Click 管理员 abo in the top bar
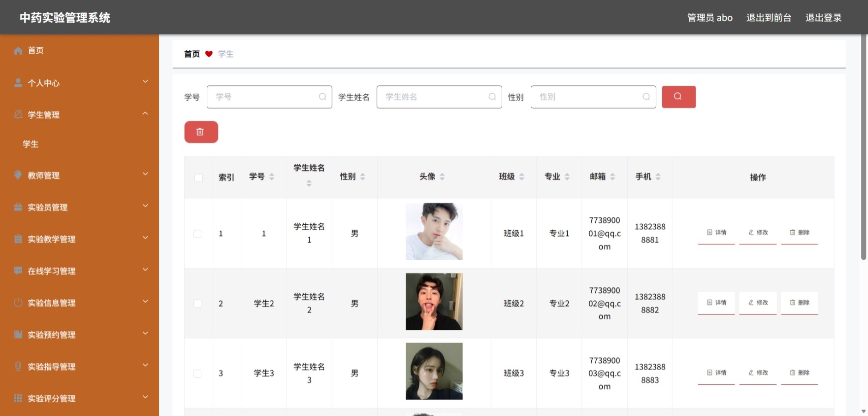The height and width of the screenshot is (416, 868). click(x=710, y=18)
